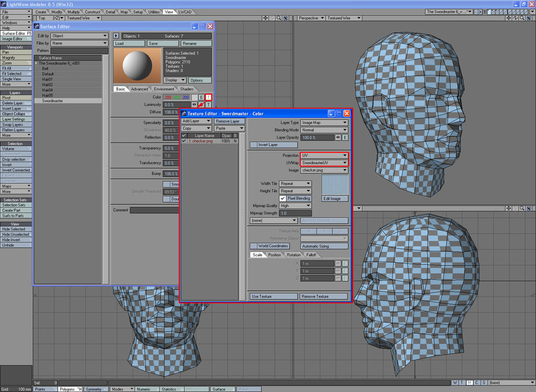Click the Perspective viewport zoom magnifier icon

[x=522, y=18]
